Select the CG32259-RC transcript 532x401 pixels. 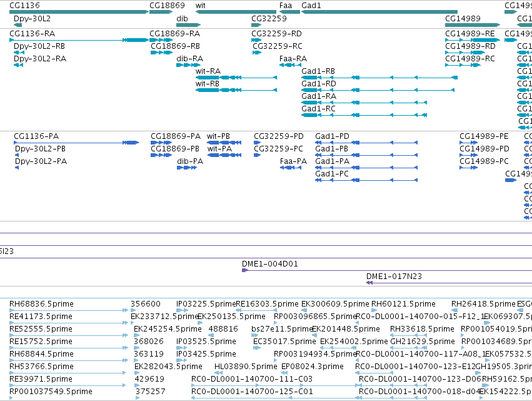click(257, 53)
